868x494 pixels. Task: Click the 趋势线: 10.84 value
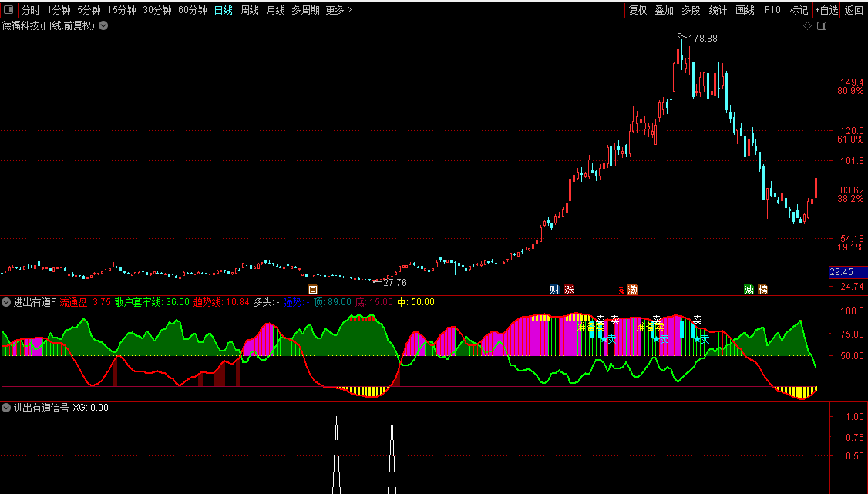pyautogui.click(x=221, y=302)
